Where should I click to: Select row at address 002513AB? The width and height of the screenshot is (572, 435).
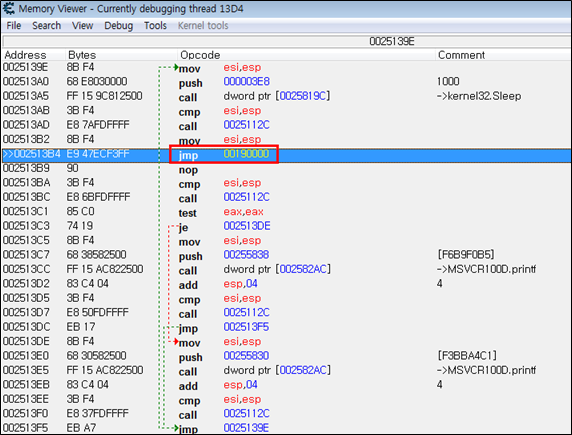pyautogui.click(x=287, y=111)
